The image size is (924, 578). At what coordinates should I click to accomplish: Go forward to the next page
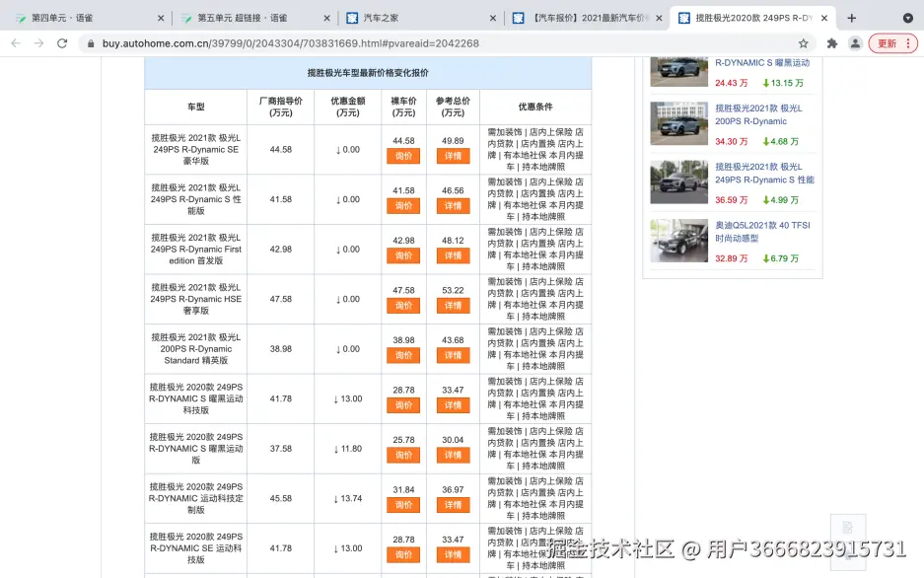pos(38,43)
